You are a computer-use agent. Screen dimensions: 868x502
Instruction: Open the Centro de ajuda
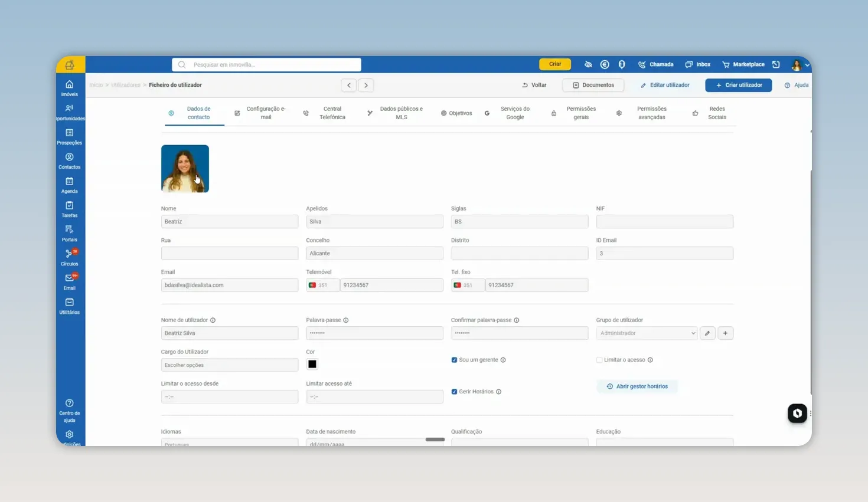[x=69, y=410]
